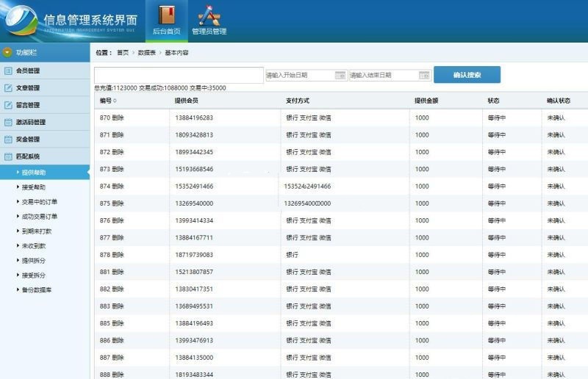Click the 奖金管理 sidebar icon

8,140
